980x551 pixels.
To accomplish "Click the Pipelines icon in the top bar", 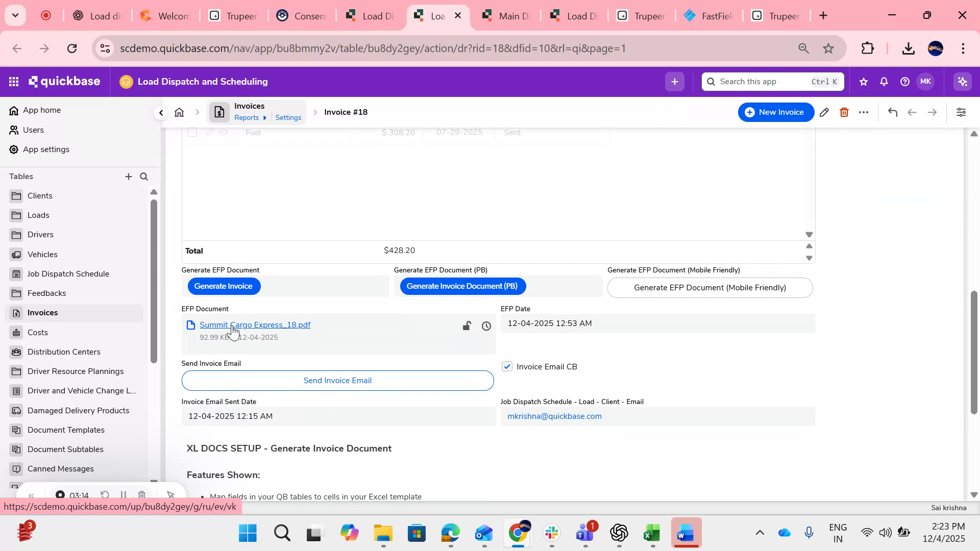I will [x=962, y=81].
